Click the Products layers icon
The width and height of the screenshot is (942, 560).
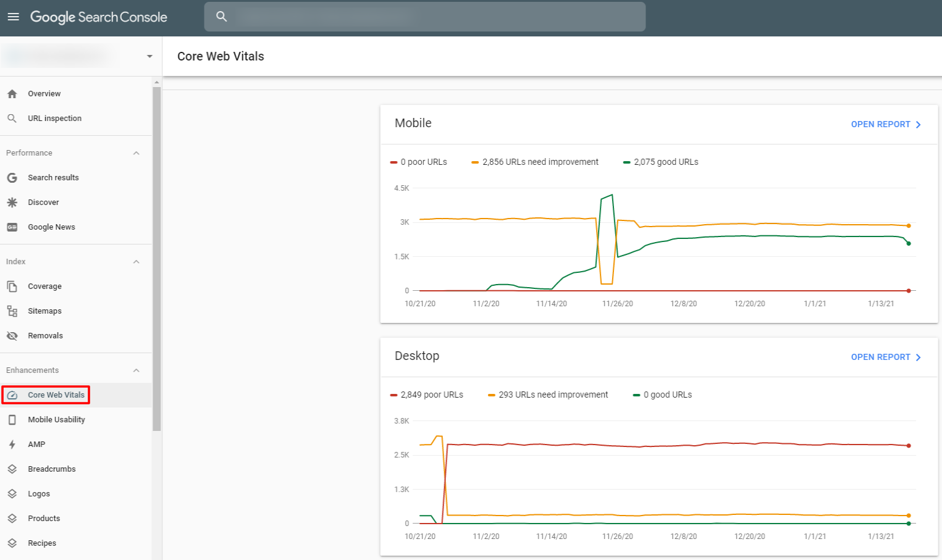click(12, 519)
